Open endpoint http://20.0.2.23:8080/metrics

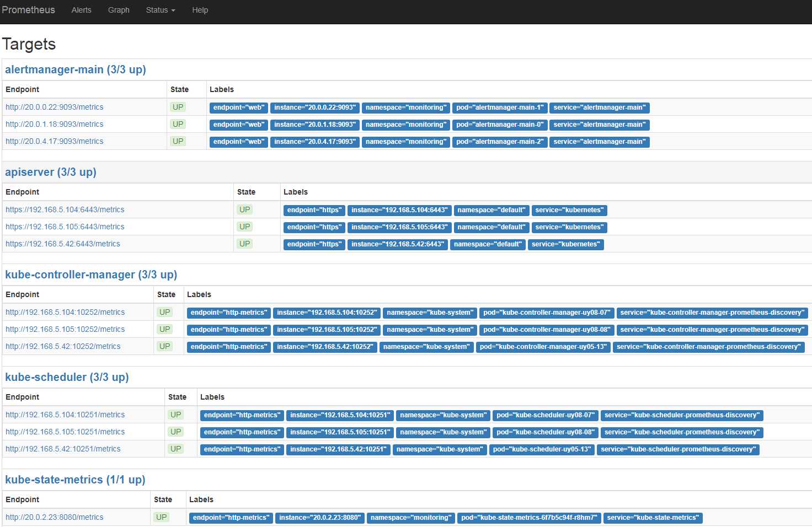coord(55,517)
